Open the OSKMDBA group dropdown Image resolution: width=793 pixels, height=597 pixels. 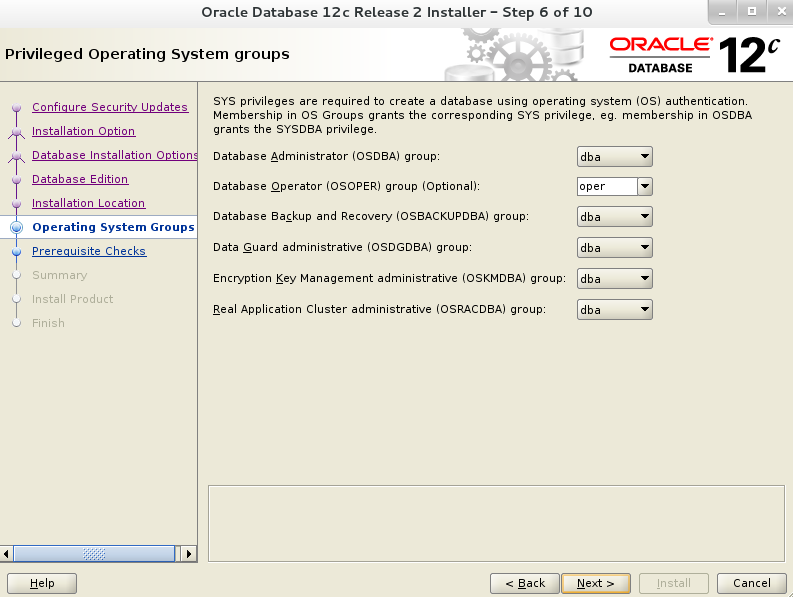click(x=614, y=279)
